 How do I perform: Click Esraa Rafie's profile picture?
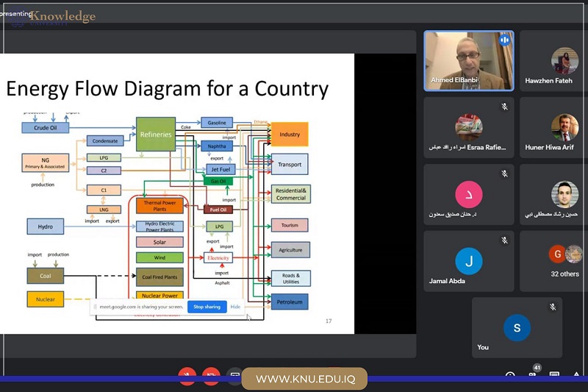469,127
